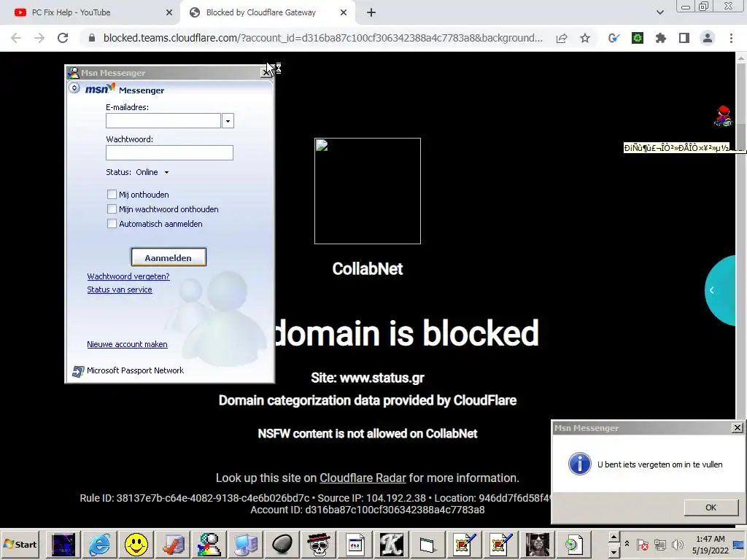Viewport: 747px width, 560px height.
Task: Reload the current browser page
Action: point(63,38)
